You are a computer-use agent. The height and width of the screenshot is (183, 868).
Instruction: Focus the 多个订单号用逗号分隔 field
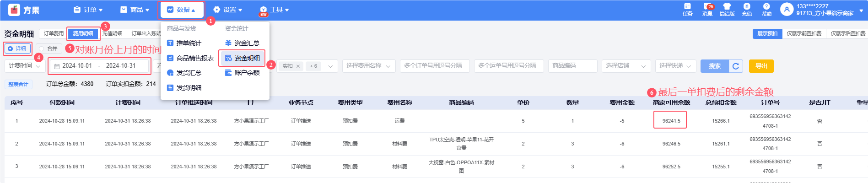tap(435, 66)
